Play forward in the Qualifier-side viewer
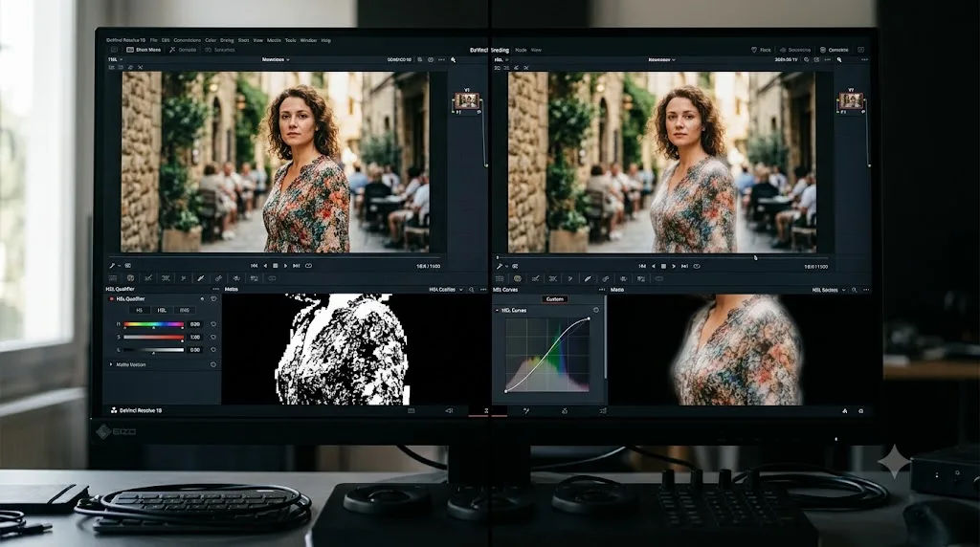The image size is (980, 547). (285, 266)
